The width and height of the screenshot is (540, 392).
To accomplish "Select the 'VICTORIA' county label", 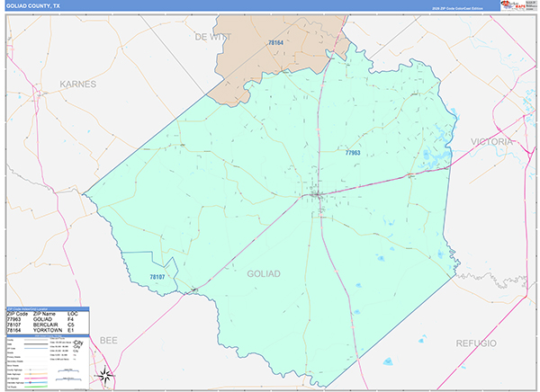I will point(491,142).
